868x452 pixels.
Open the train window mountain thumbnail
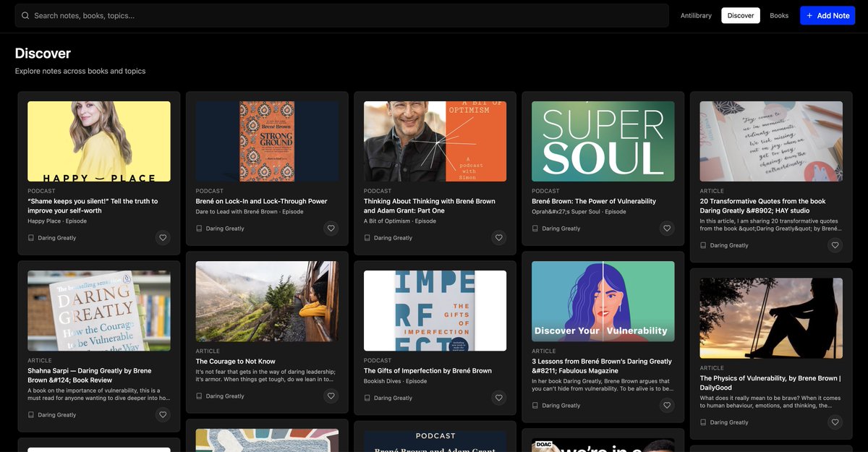pos(267,302)
